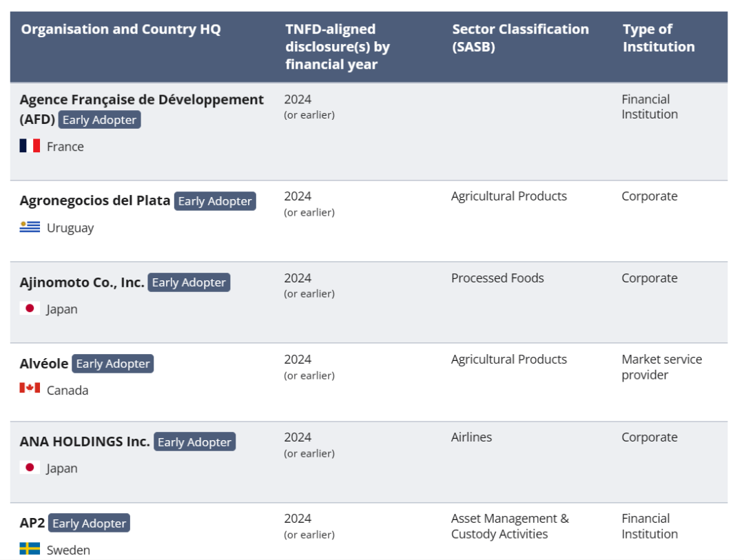Select the ANA HOLDINGS Inc. name
This screenshot has width=744, height=560.
point(85,442)
